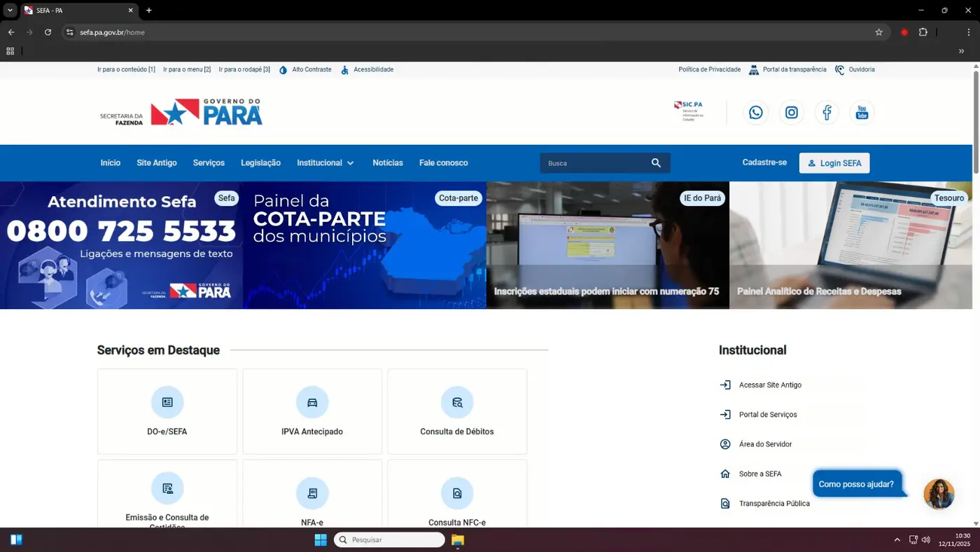
Task: Open the browser tab list chevron
Action: coord(10,11)
